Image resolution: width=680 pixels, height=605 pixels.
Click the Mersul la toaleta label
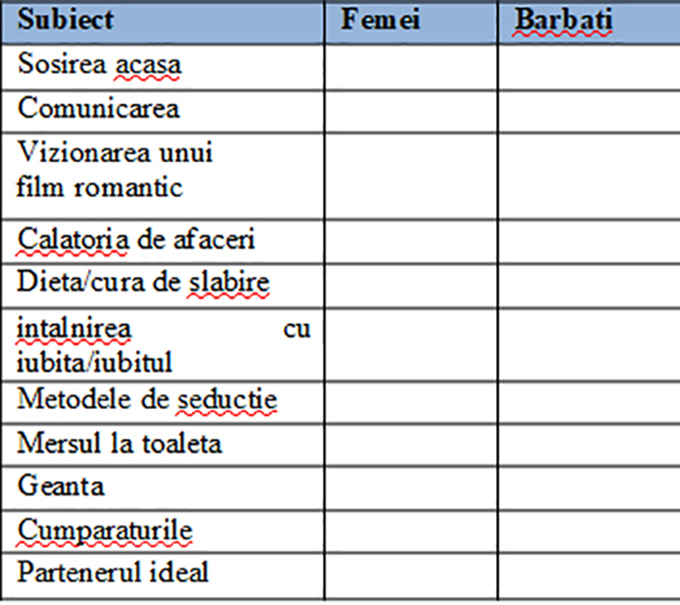[x=120, y=444]
